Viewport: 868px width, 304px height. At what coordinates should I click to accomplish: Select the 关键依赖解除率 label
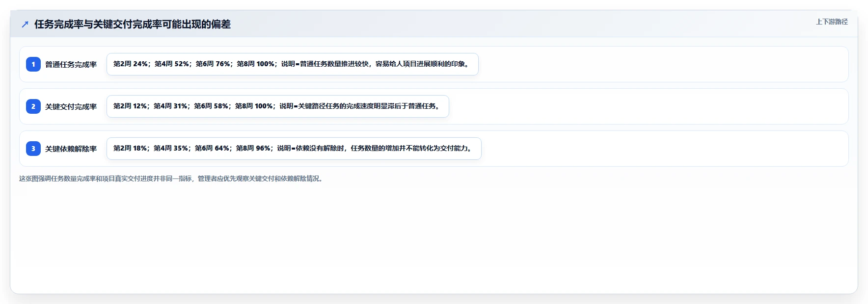71,149
